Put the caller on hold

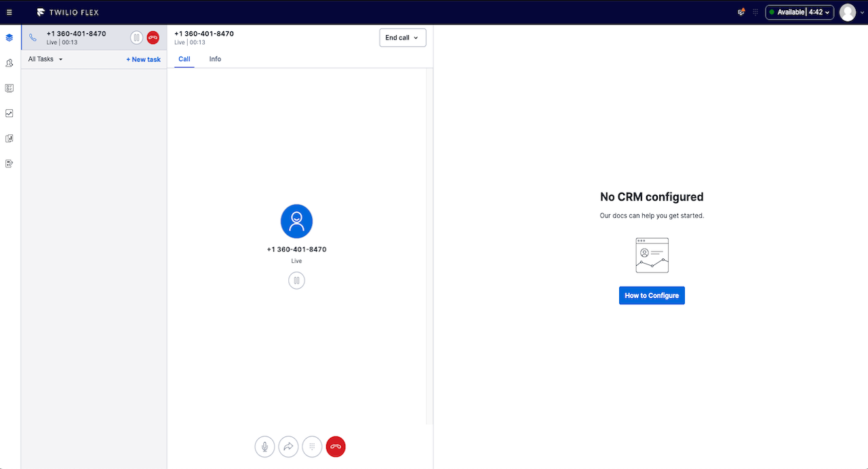coord(296,280)
